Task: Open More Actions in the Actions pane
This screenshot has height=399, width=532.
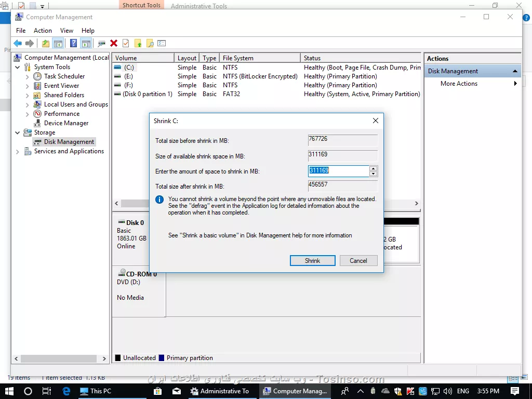Action: coord(472,84)
